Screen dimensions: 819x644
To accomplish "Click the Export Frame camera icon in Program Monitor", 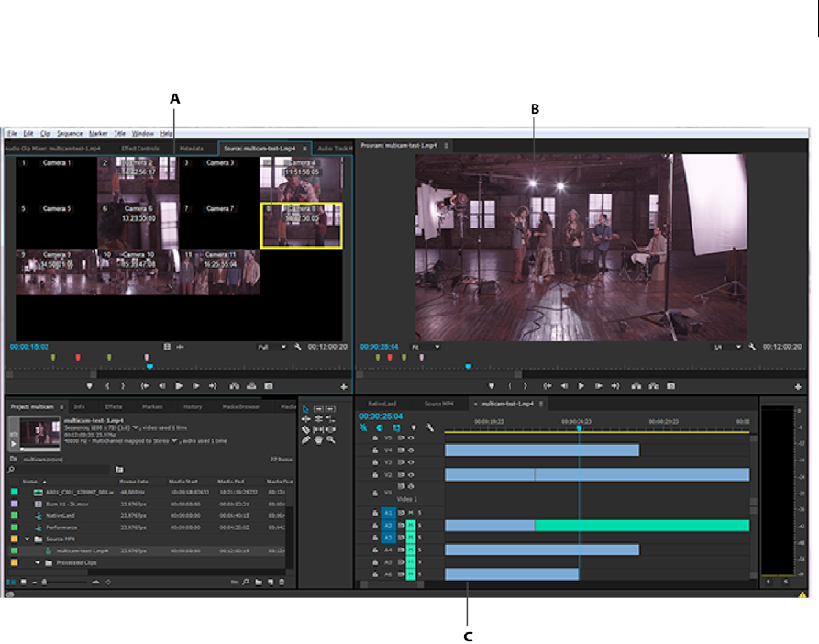I will (670, 386).
